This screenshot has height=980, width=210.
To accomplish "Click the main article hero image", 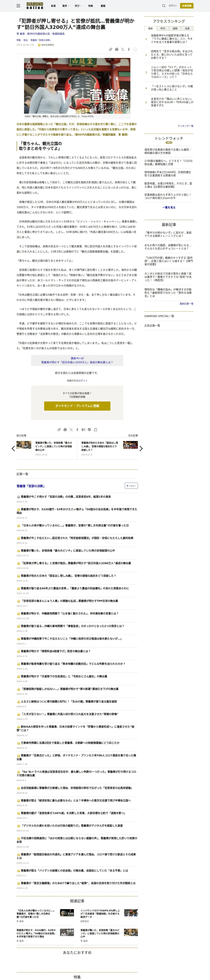I will coord(77,86).
